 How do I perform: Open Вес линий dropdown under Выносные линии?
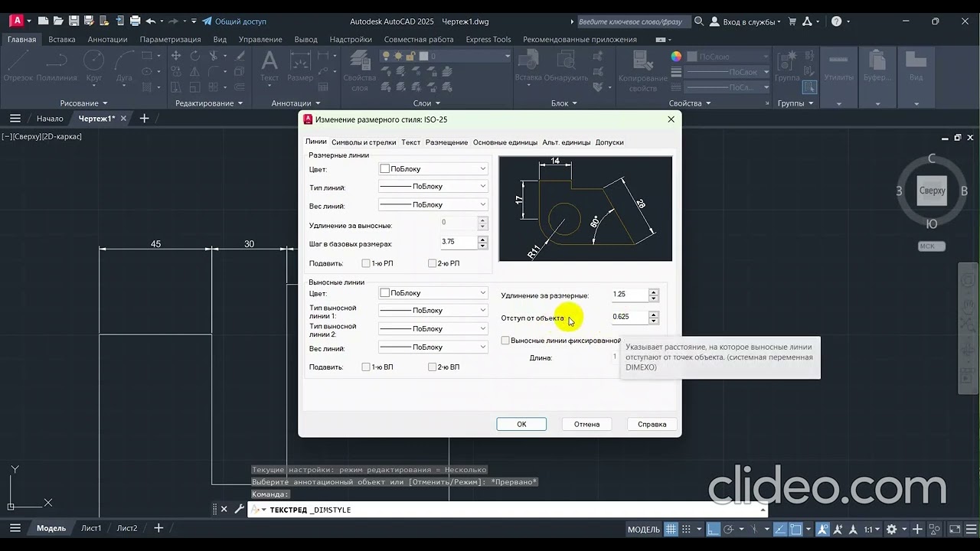pos(433,347)
